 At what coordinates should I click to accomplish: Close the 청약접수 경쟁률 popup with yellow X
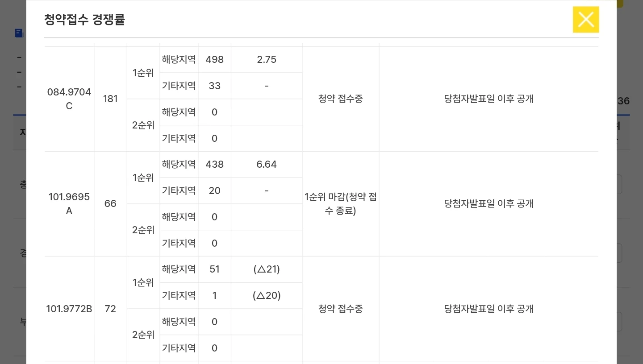(x=586, y=20)
